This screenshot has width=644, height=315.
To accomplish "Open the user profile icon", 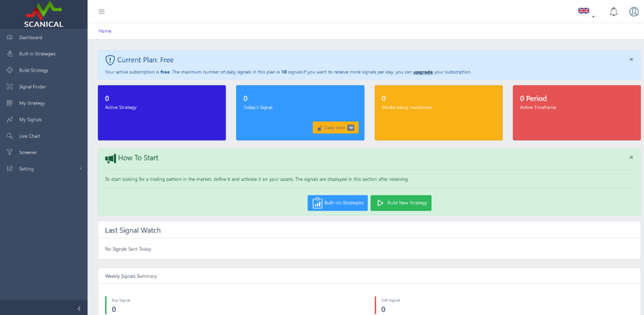I will click(634, 11).
